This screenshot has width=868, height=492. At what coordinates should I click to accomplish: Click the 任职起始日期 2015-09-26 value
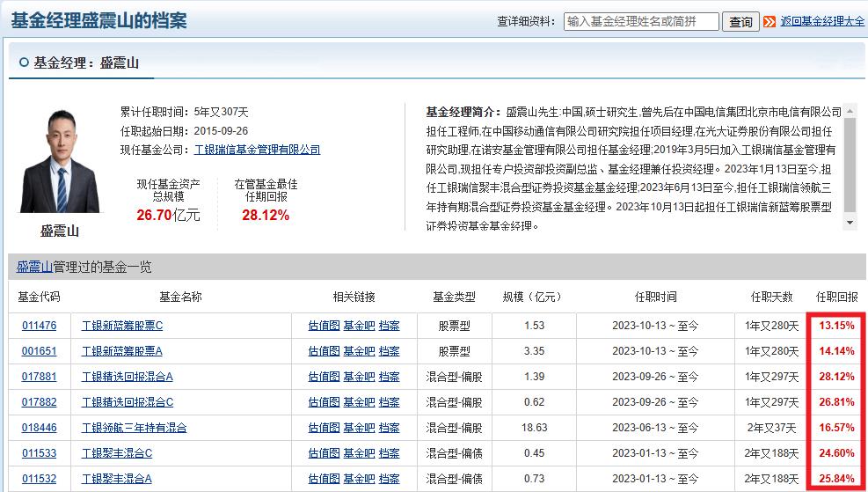[221, 131]
